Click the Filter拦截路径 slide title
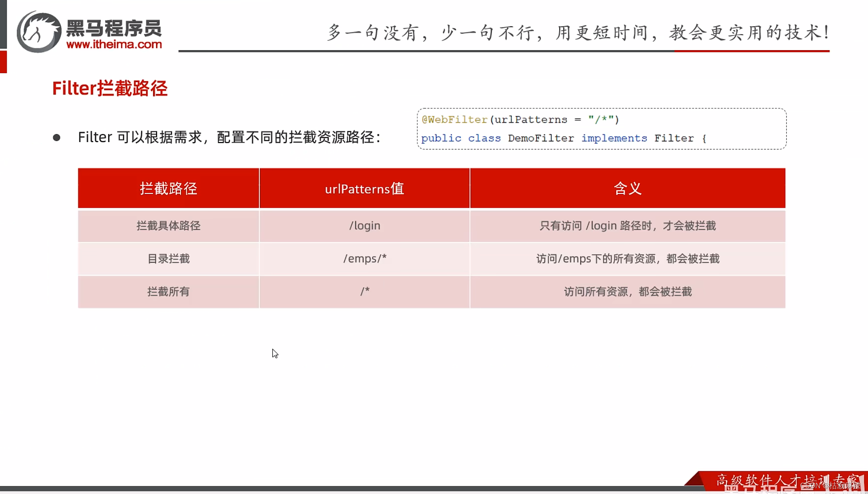The height and width of the screenshot is (494, 868). click(110, 88)
